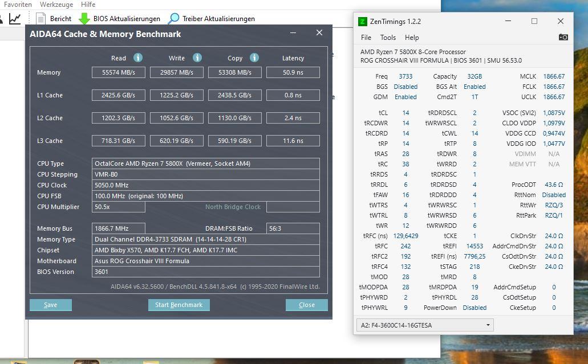Screen dimensions: 588x364
Task: Open ZenTimings Help menu
Action: [412, 38]
